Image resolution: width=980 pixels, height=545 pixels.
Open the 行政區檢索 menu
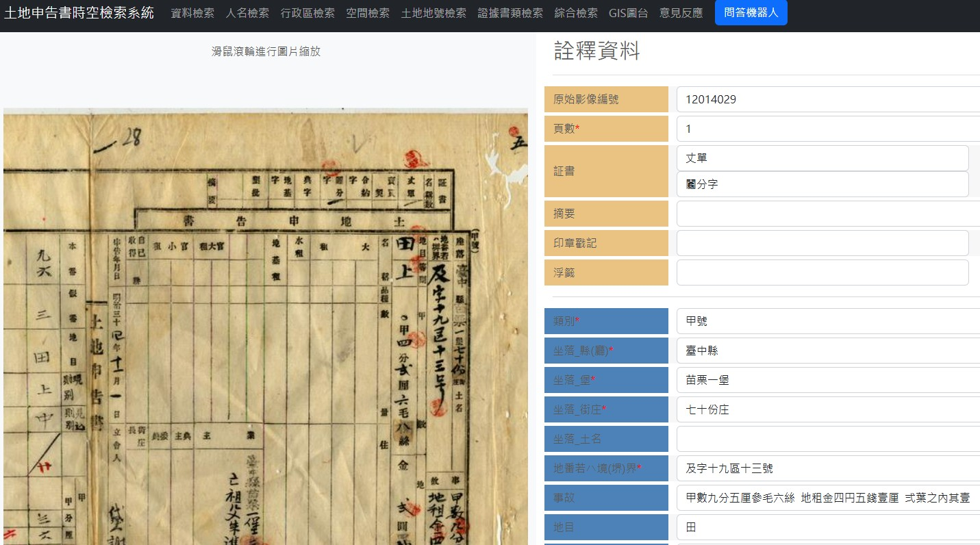click(308, 12)
